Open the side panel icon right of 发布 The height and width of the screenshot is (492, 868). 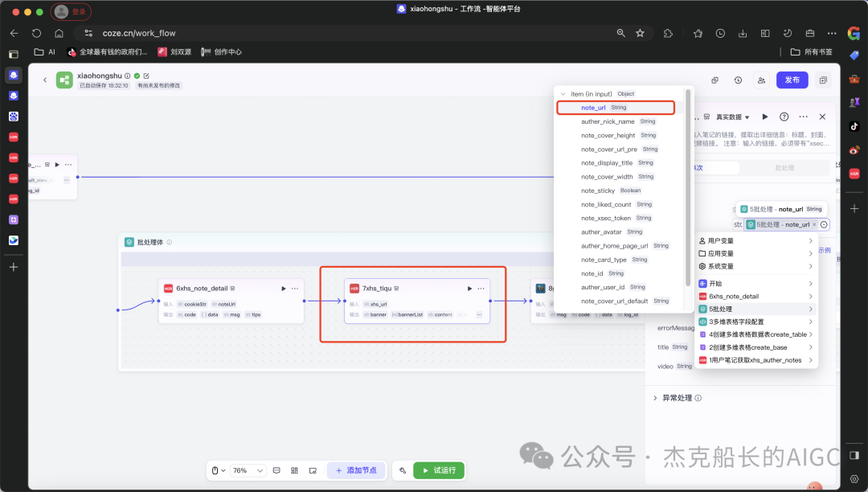(823, 80)
